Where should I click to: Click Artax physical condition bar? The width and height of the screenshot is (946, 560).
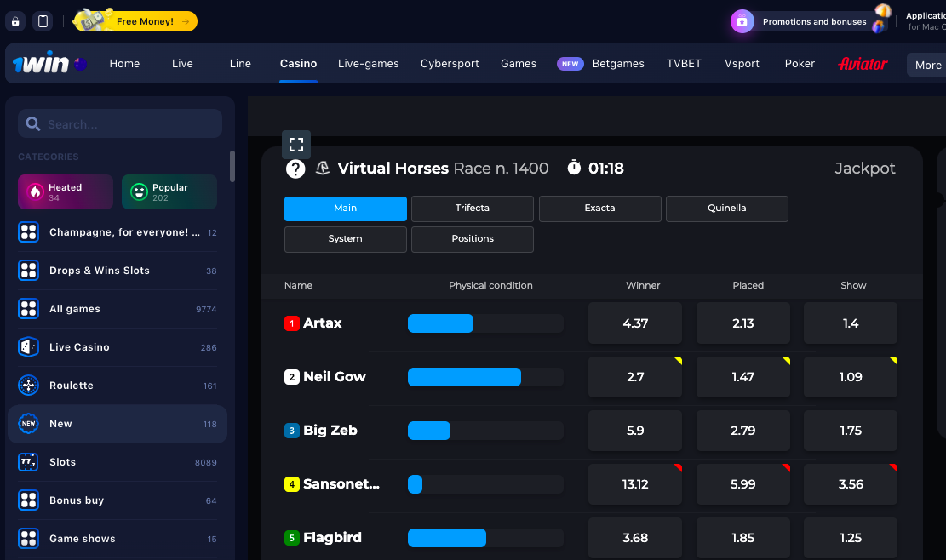485,323
